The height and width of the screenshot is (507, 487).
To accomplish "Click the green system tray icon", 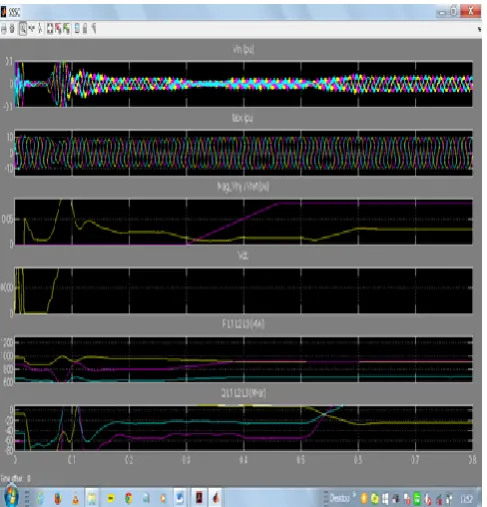I will point(417,499).
